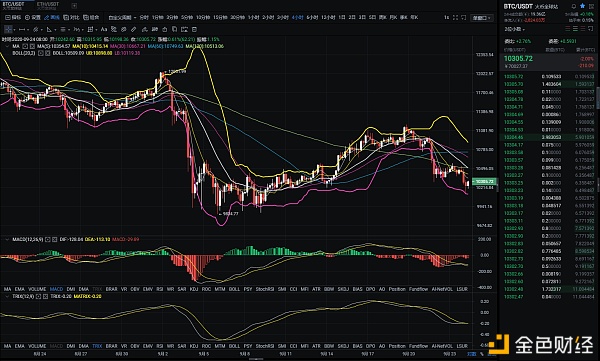Click the screenshot icon in drawing toolbar
600x361 pixels.
pos(184,29)
